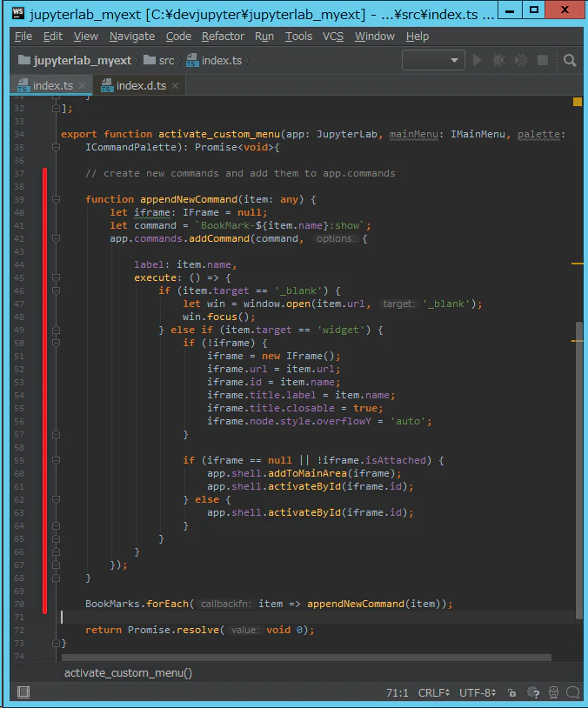Run with coverage icon in toolbar

point(521,60)
